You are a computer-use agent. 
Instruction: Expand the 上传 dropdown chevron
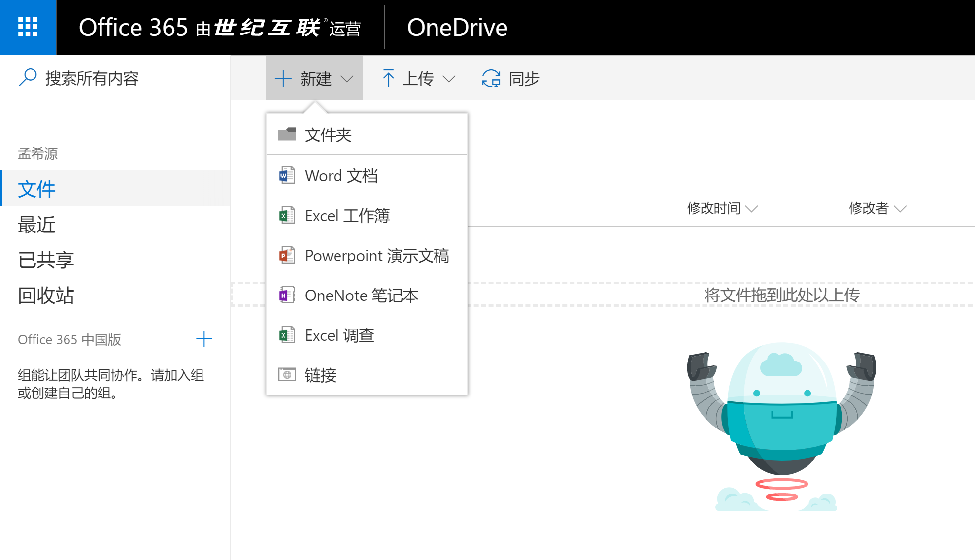[x=449, y=79]
